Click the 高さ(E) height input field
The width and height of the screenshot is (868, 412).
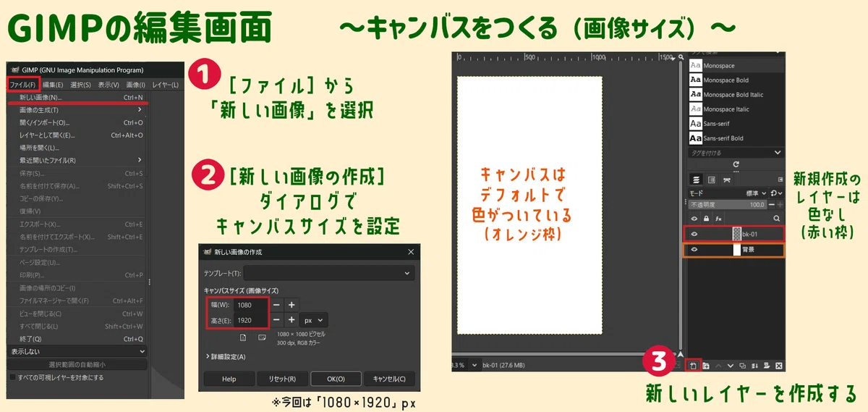pos(251,319)
